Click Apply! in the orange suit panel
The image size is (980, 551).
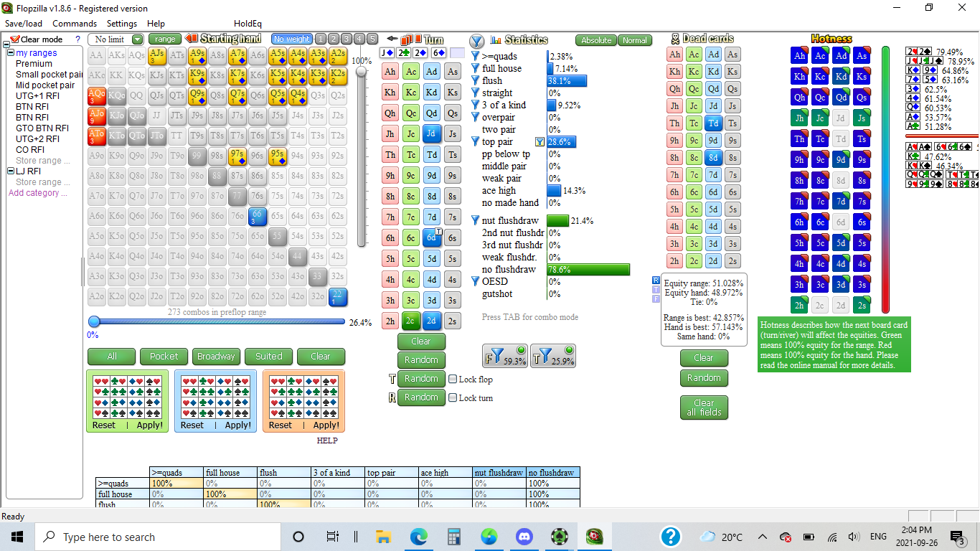pyautogui.click(x=326, y=425)
